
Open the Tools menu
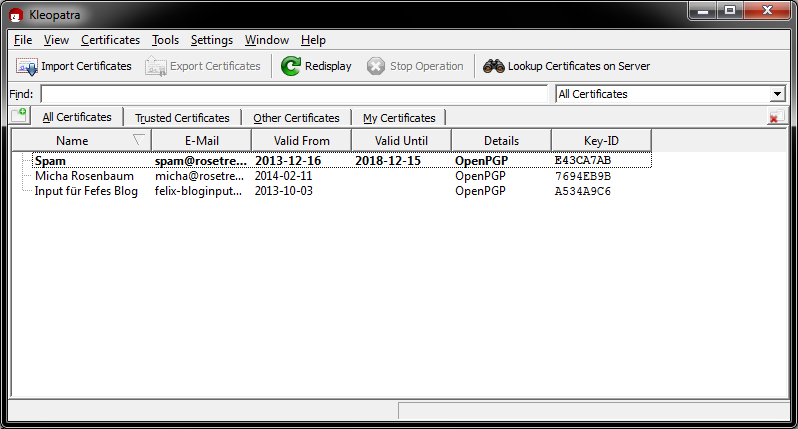(165, 40)
